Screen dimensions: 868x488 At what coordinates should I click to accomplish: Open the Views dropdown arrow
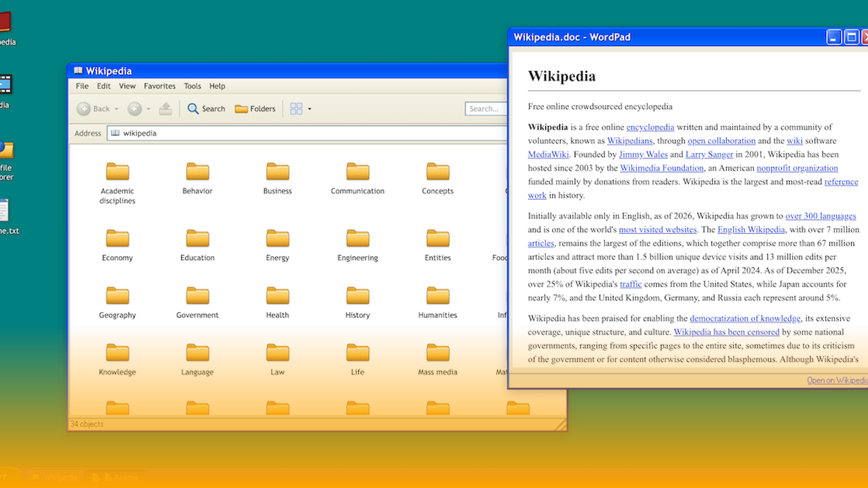click(x=310, y=109)
